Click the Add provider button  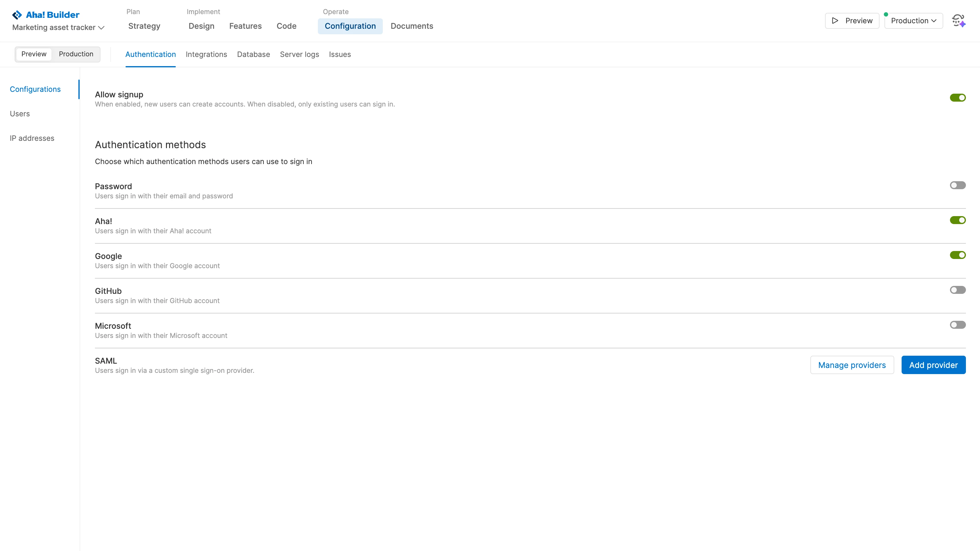[933, 365]
